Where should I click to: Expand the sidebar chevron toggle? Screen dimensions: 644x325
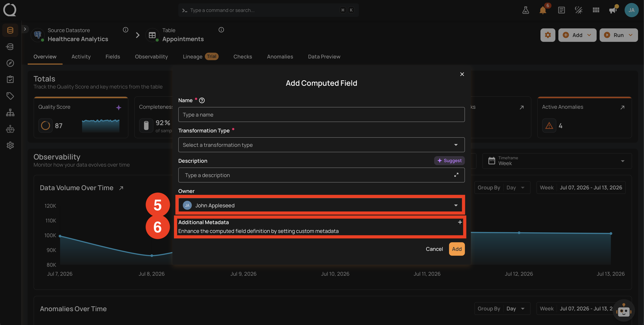coord(25,29)
